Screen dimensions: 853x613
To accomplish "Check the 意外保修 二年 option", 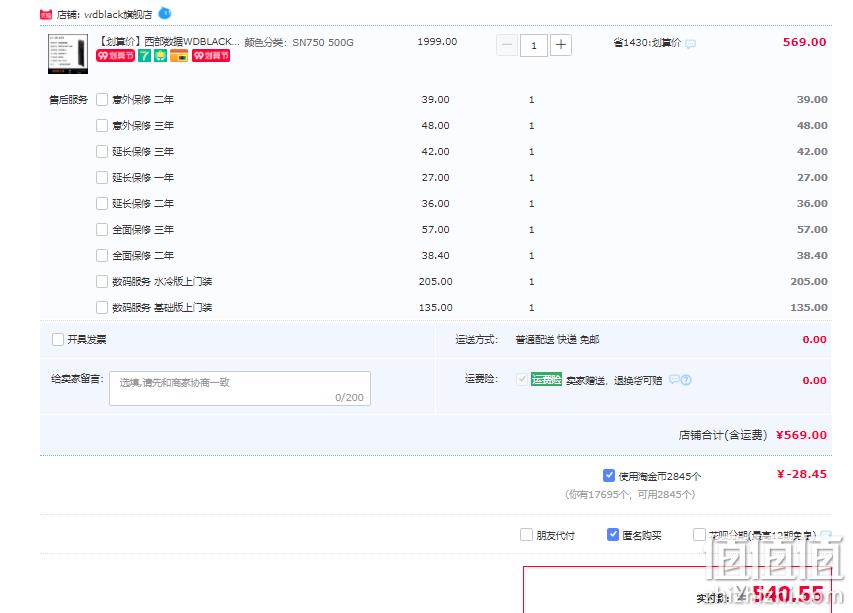I will coord(102,100).
